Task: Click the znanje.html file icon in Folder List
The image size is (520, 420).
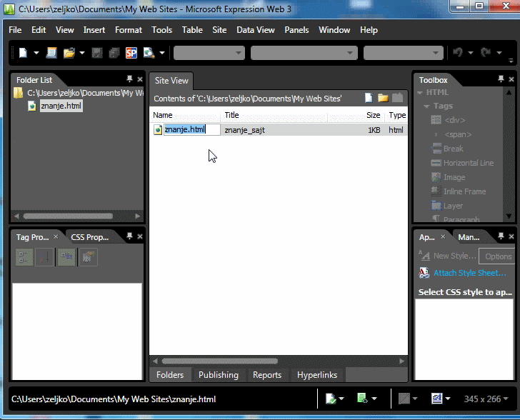Action: click(31, 106)
